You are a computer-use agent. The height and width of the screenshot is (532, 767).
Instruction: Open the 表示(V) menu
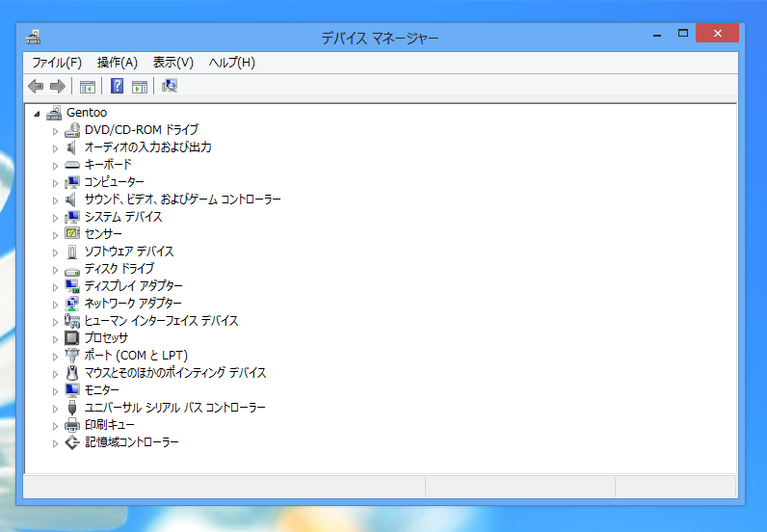tap(173, 63)
